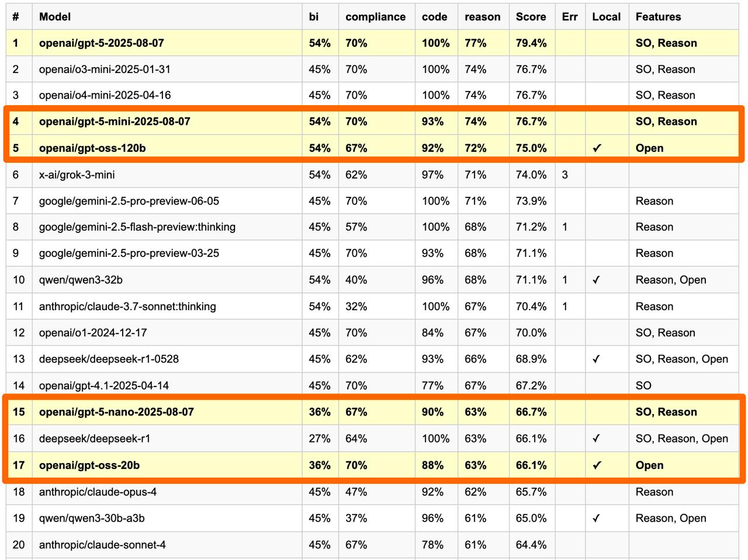Select the openai/gpt-5-2025-08-07 model name
748x560 pixels.
pos(102,43)
